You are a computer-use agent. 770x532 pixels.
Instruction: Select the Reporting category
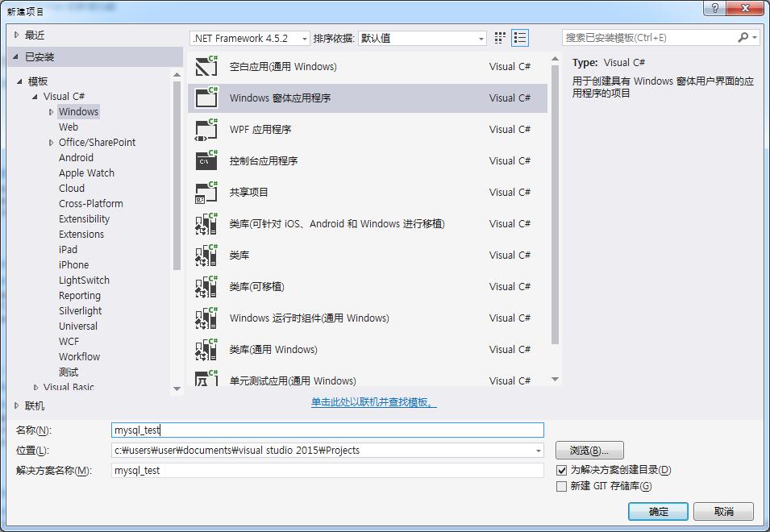[x=80, y=296]
